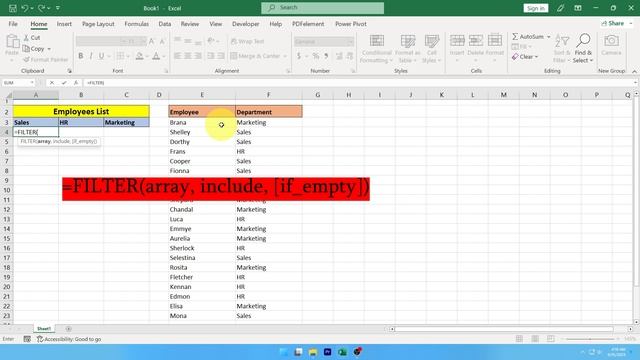640x360 pixels.
Task: Click the Sign in button
Action: [536, 8]
